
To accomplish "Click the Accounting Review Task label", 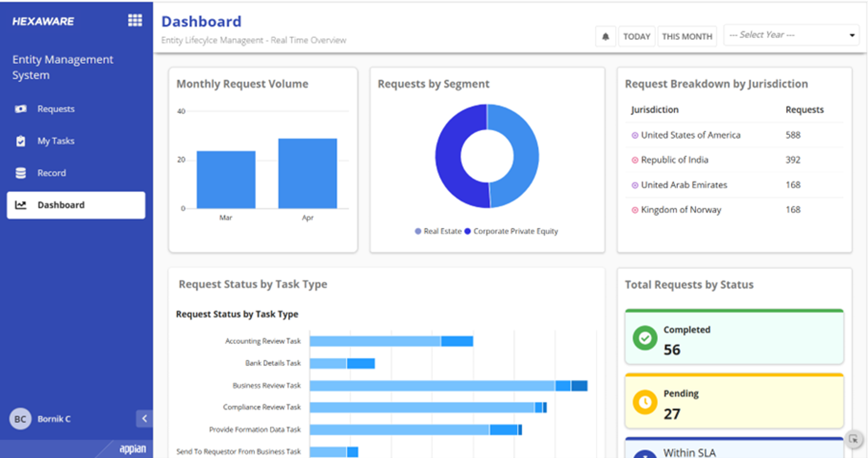I will tap(263, 341).
